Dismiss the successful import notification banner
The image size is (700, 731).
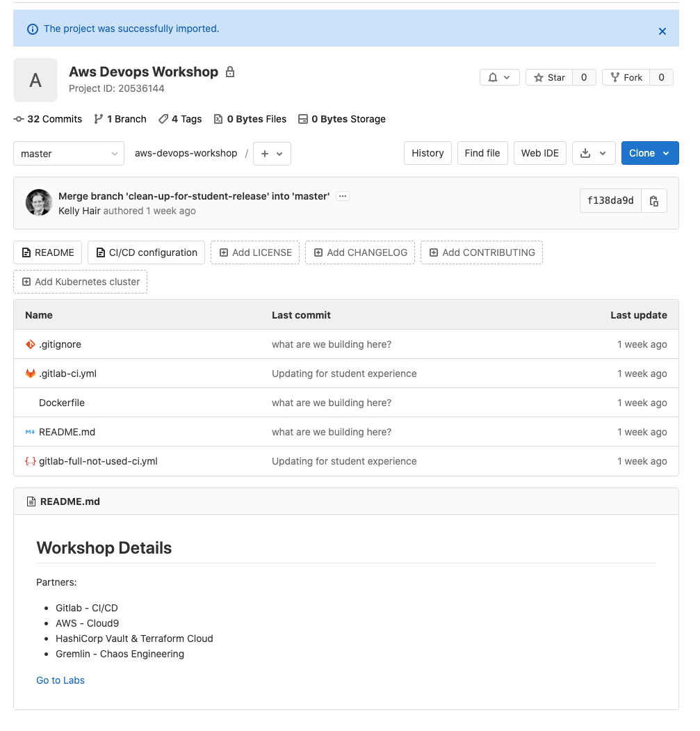coord(662,31)
